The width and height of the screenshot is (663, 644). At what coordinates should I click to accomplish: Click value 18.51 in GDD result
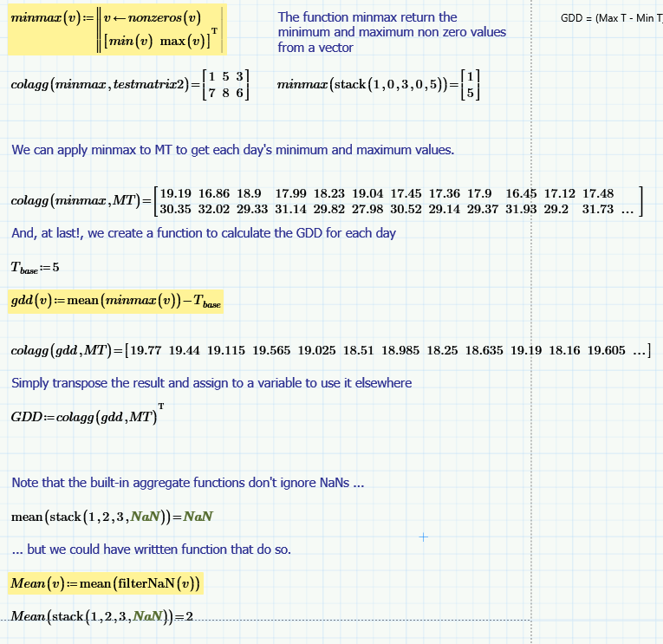[358, 350]
